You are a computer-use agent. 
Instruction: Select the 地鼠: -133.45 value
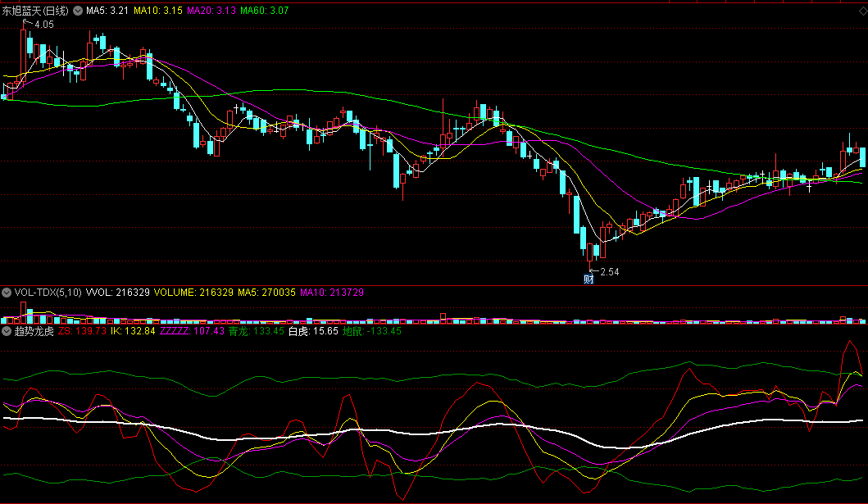(x=372, y=331)
